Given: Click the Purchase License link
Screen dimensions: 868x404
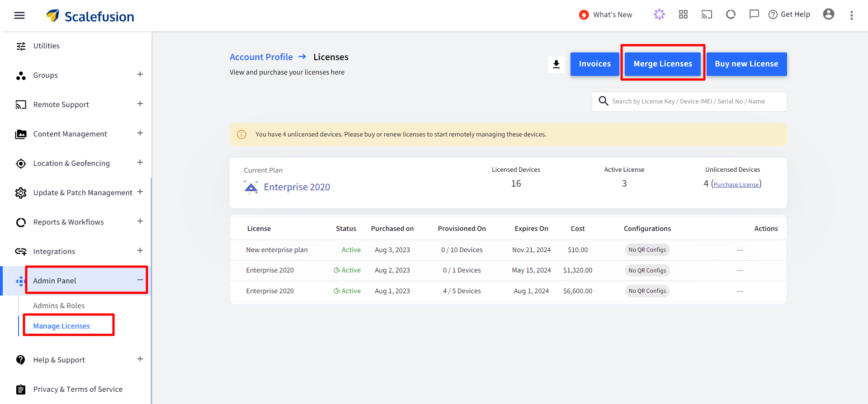Looking at the screenshot, I should tap(736, 184).
